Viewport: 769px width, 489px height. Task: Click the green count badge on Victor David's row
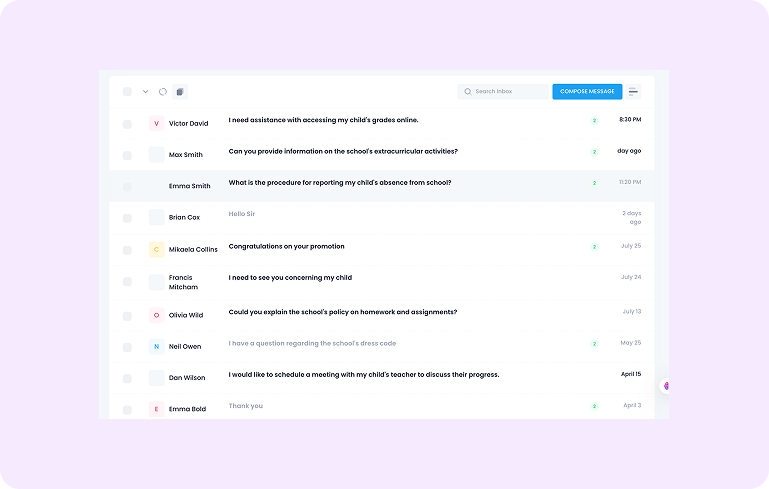(594, 121)
